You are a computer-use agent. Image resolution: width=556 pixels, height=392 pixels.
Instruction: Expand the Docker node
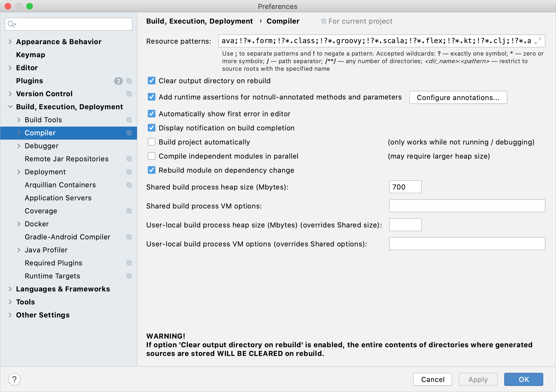19,224
